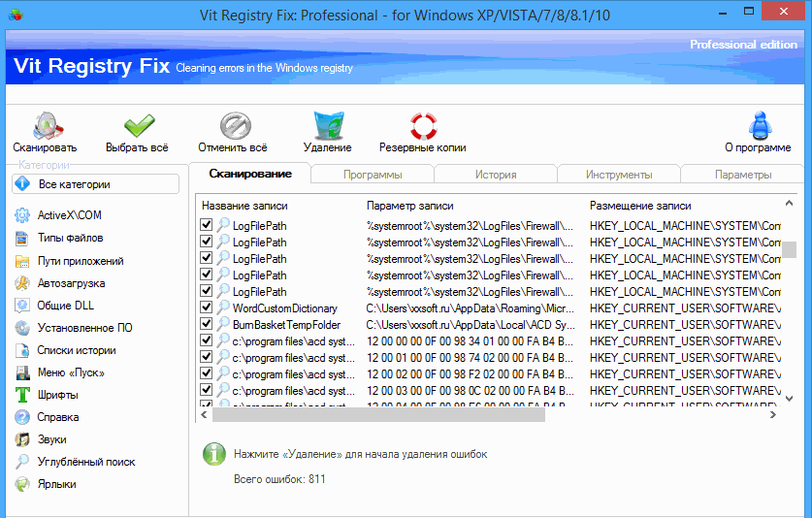Click the list's scroll down arrow
Viewport: 812px width, 518px height.
coord(789,399)
